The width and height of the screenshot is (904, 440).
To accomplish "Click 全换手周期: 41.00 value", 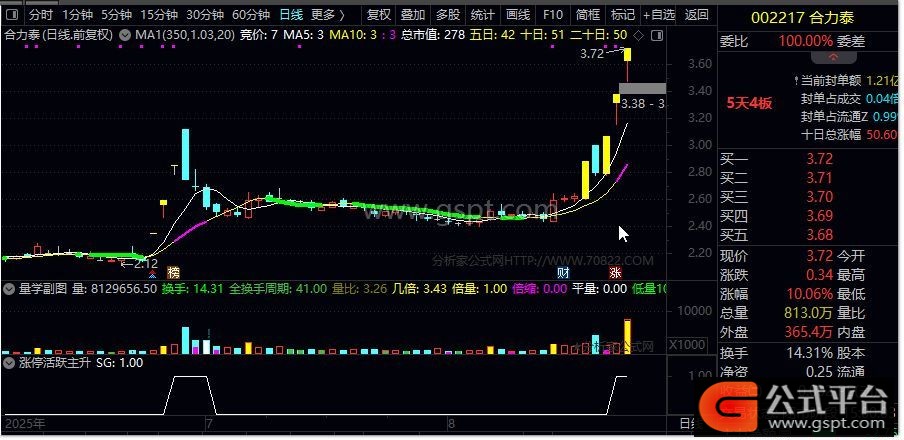I will pyautogui.click(x=278, y=289).
